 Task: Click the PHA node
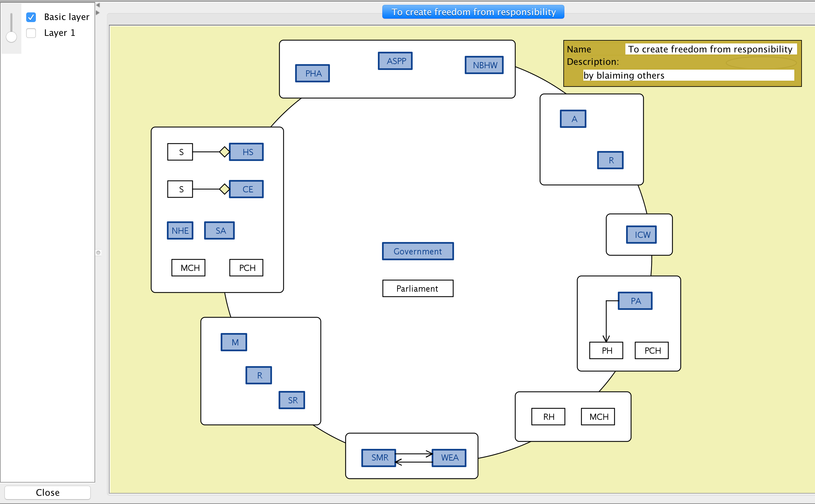click(313, 73)
